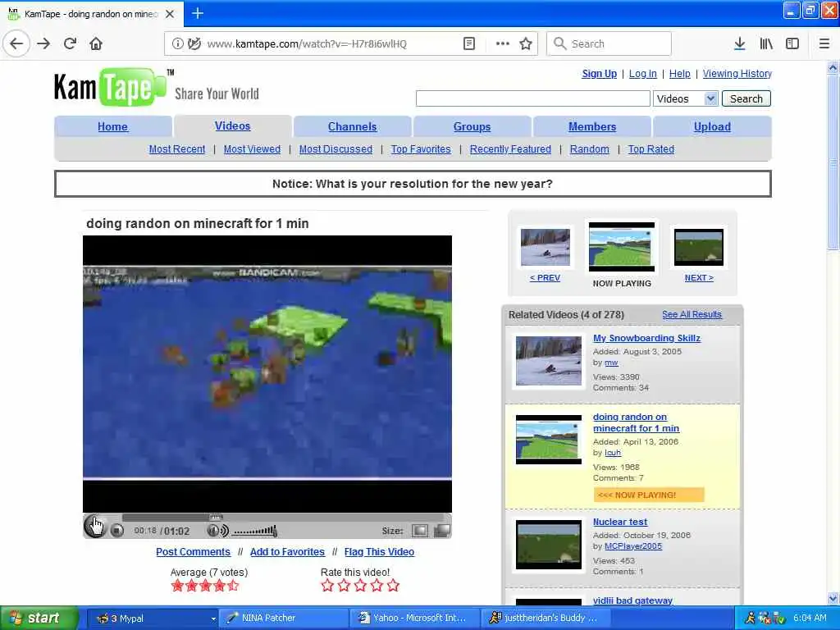Click the browser Search box

point(609,43)
